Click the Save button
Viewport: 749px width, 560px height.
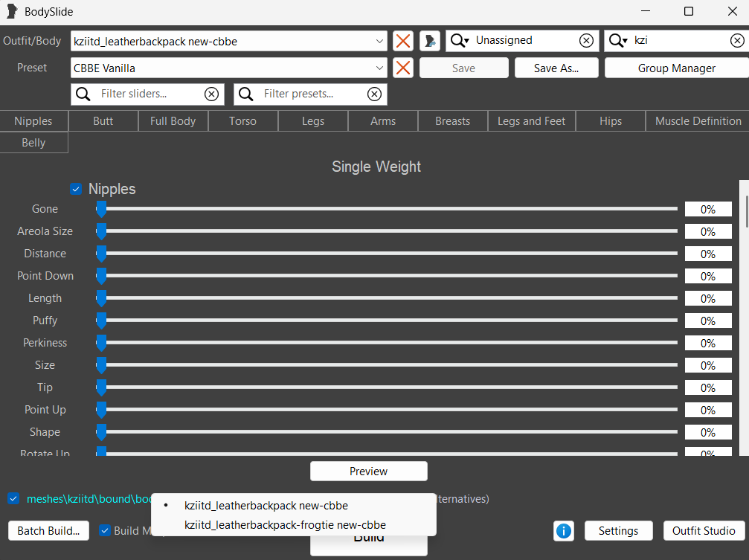(464, 68)
